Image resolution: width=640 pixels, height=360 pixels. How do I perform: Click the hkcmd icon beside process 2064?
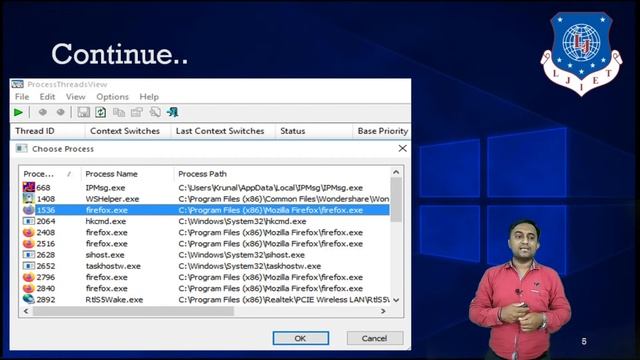pos(29,221)
